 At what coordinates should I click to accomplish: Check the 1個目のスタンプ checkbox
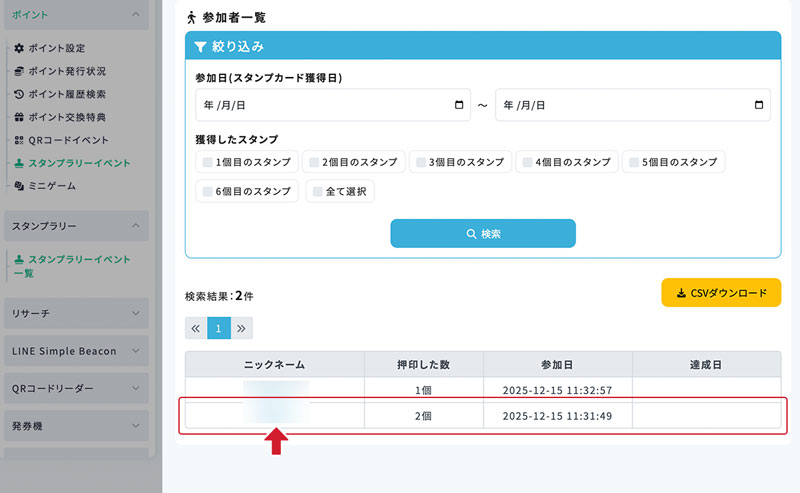(207, 162)
